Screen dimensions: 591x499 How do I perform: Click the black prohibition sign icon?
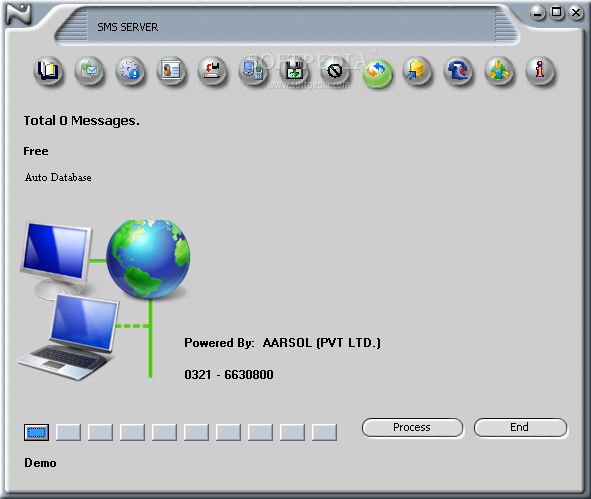(x=335, y=71)
